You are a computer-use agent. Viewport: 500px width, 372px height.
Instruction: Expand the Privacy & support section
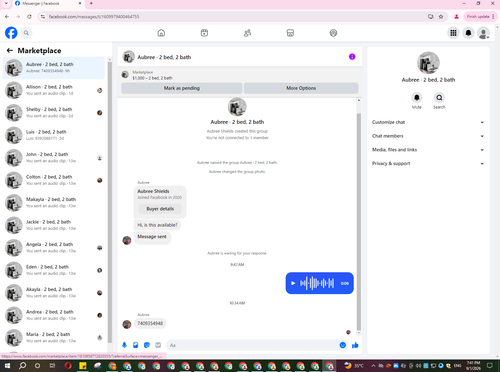click(428, 163)
